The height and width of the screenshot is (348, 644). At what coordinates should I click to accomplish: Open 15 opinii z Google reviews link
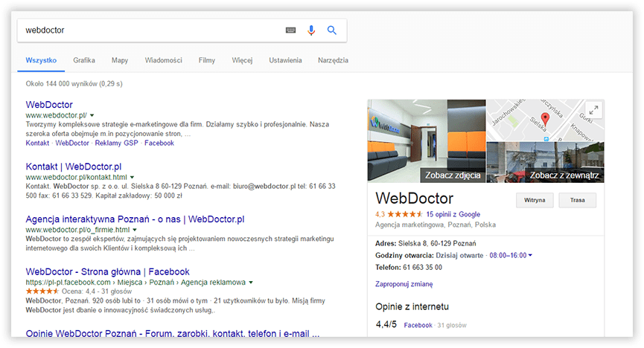click(x=453, y=214)
